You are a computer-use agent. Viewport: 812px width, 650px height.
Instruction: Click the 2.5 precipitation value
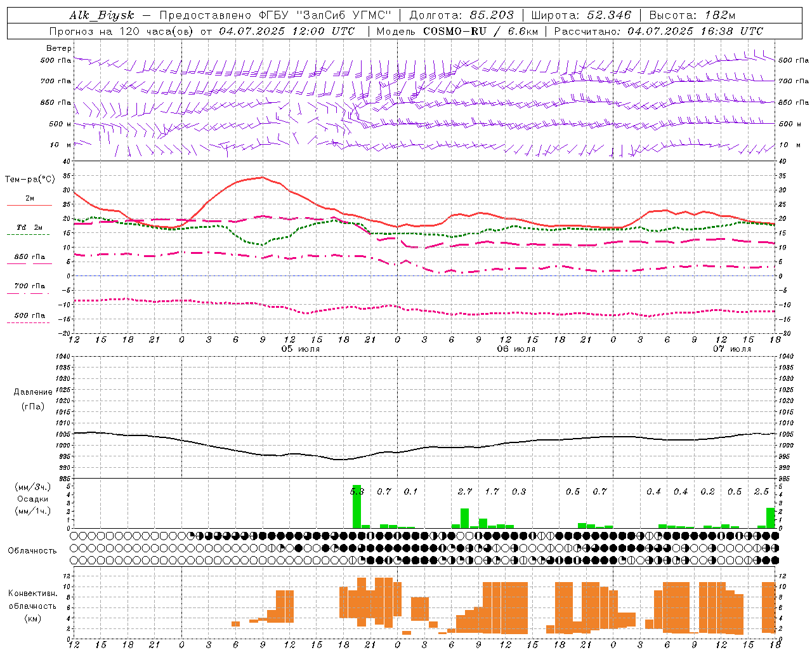pyautogui.click(x=761, y=491)
